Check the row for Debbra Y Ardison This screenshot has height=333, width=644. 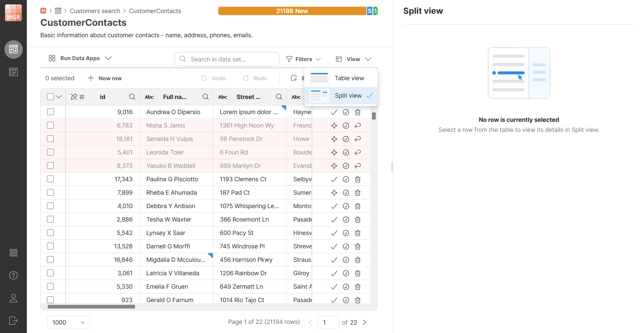click(x=50, y=206)
